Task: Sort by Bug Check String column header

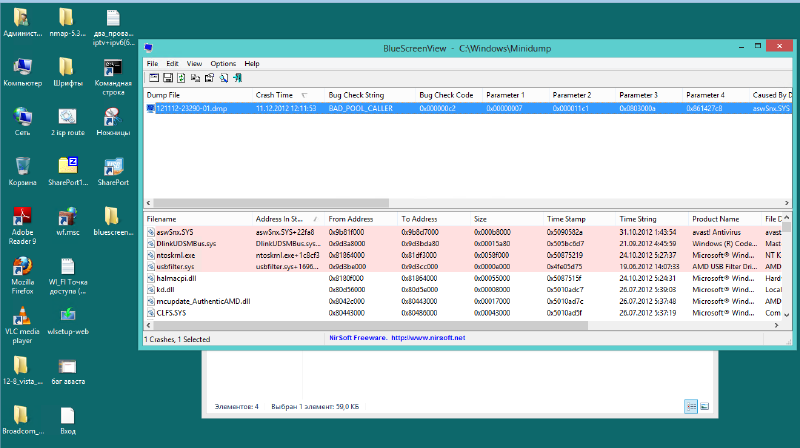Action: pyautogui.click(x=370, y=95)
